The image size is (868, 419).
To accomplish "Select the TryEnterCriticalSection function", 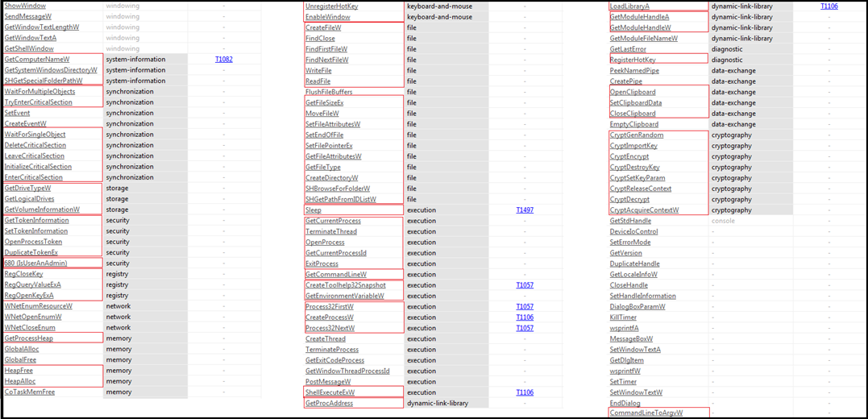I will 38,102.
